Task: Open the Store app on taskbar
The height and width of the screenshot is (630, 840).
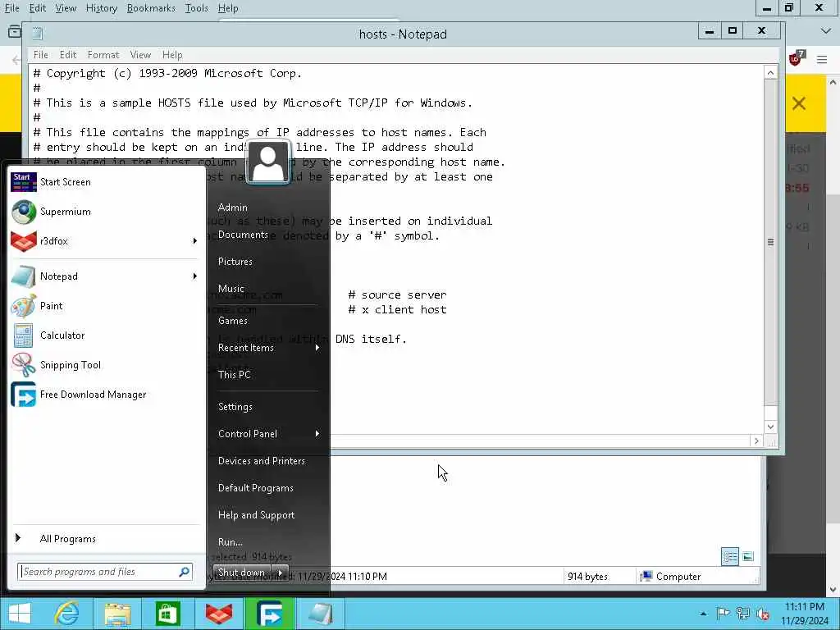Action: 167,614
